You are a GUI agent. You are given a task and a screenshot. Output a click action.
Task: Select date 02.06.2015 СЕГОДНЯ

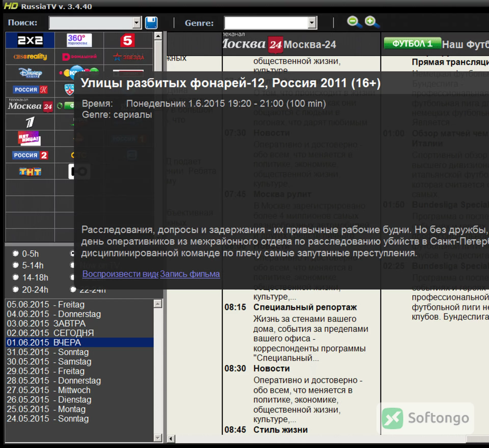79,333
